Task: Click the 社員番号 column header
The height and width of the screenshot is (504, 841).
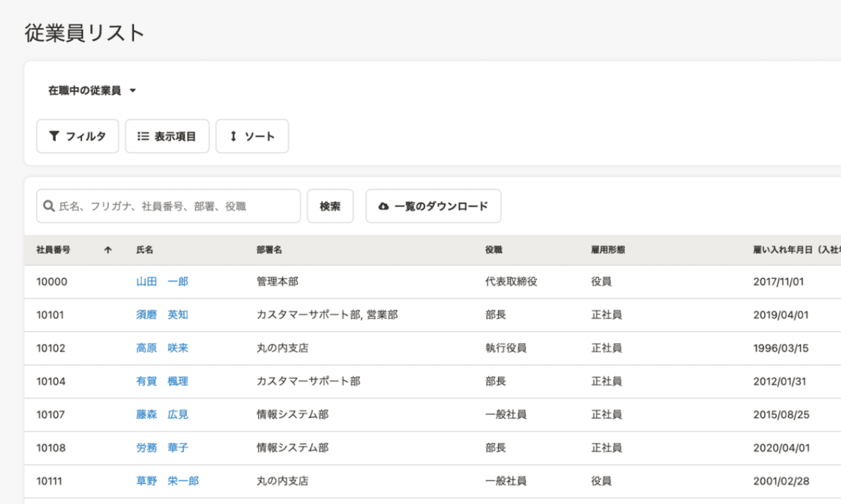Action: point(53,250)
